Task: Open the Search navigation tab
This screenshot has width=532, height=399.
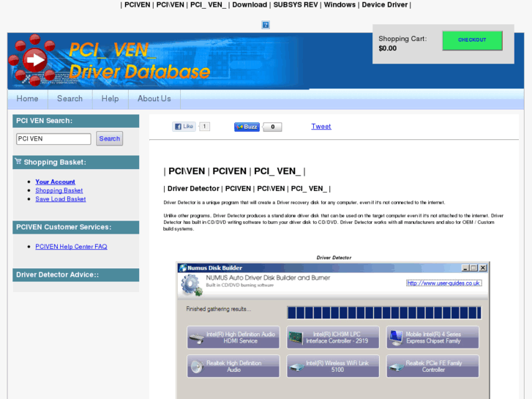Action: pyautogui.click(x=70, y=99)
